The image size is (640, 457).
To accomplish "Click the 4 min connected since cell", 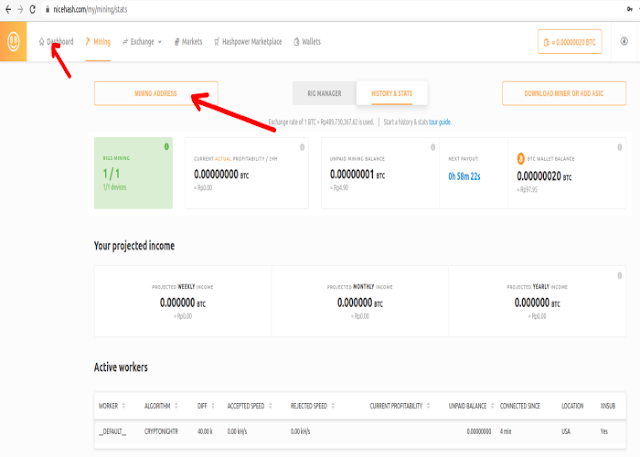I will pos(505,432).
